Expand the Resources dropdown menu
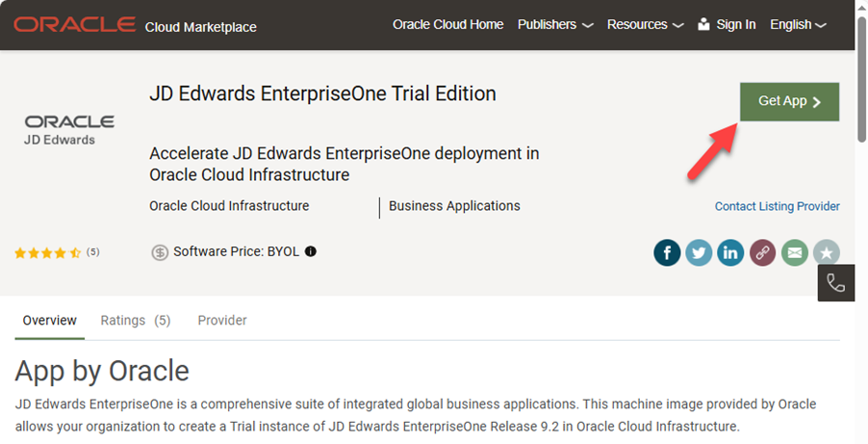The width and height of the screenshot is (868, 444). [x=646, y=25]
